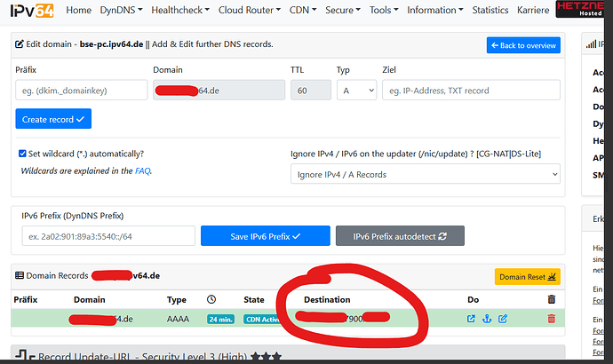Focus the Präfix input field
Viewport: 613px width, 364px height.
pos(81,90)
